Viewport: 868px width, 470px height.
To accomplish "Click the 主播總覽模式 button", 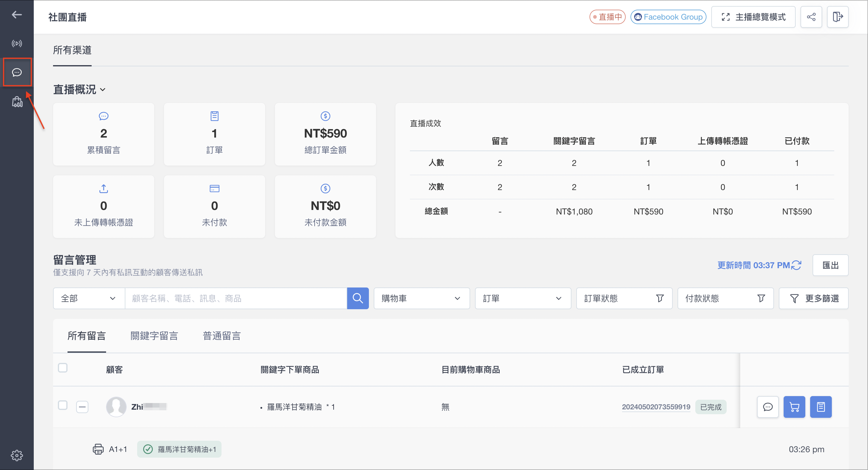I will point(753,17).
